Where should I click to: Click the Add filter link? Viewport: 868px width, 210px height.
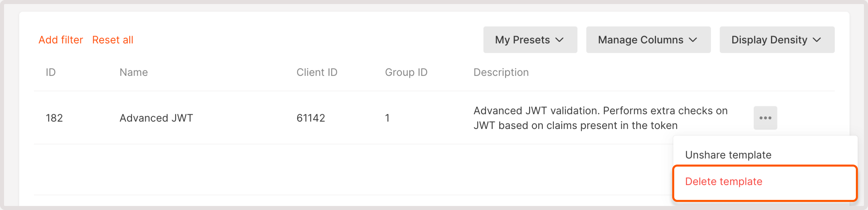[61, 40]
